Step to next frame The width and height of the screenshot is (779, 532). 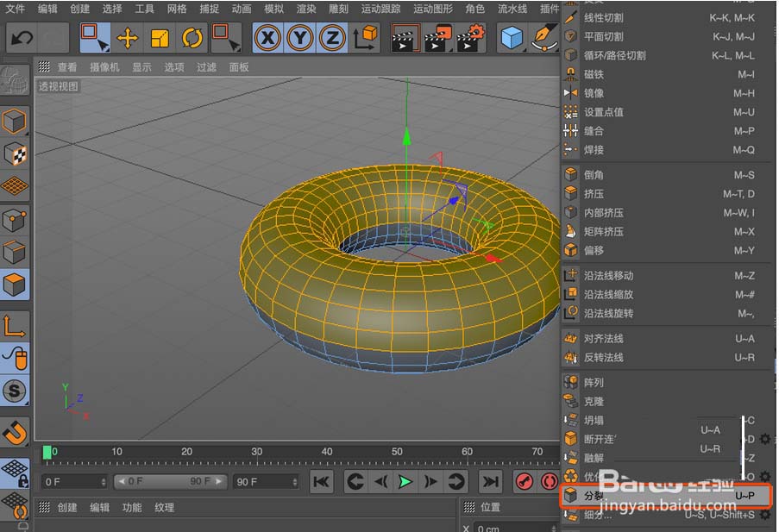coord(430,481)
